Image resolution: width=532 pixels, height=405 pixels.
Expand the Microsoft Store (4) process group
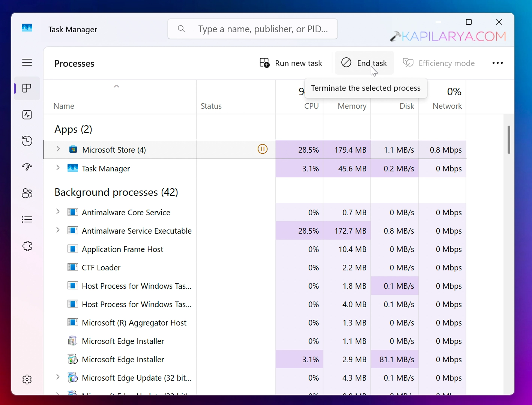58,149
